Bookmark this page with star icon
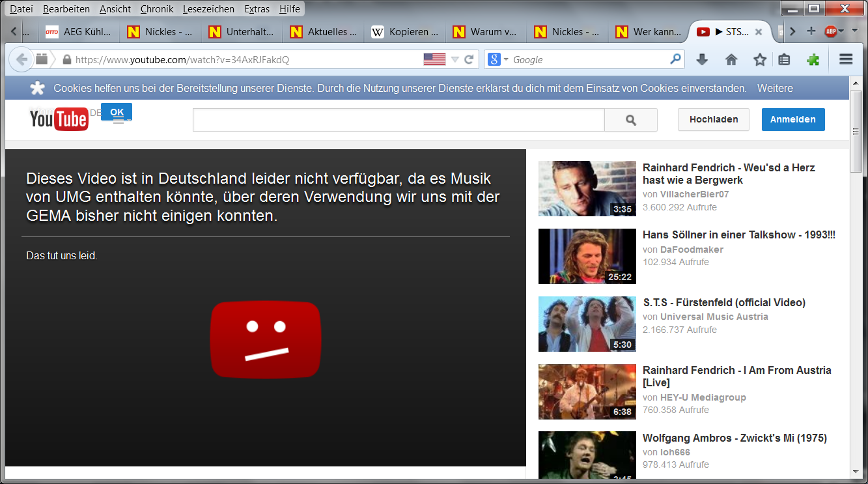The width and height of the screenshot is (868, 484). tap(760, 59)
